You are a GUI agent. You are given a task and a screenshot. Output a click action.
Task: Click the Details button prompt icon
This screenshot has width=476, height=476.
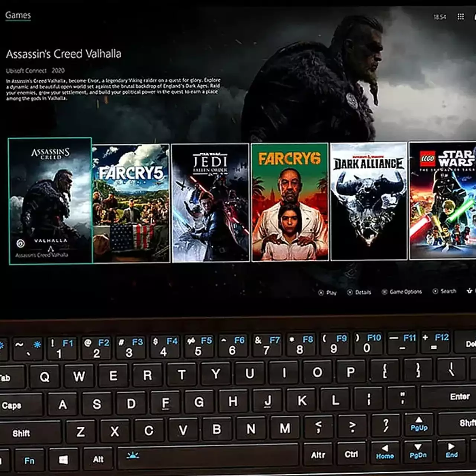pos(350,292)
